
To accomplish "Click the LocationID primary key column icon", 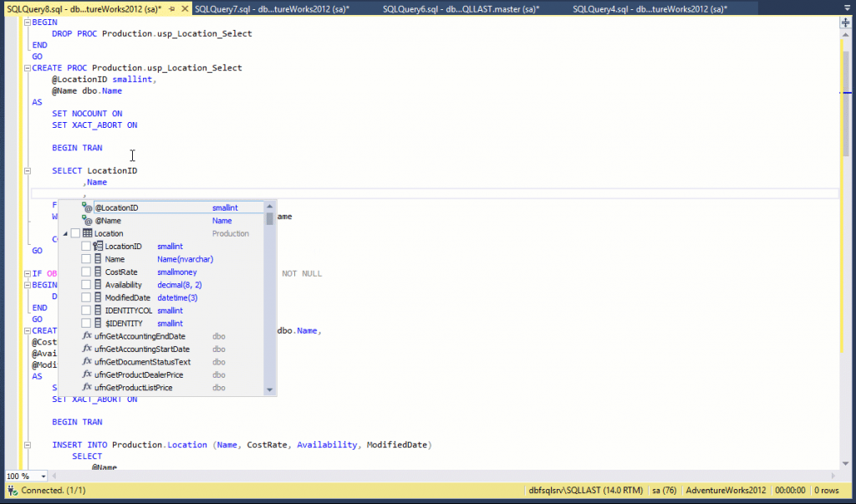I will click(98, 247).
